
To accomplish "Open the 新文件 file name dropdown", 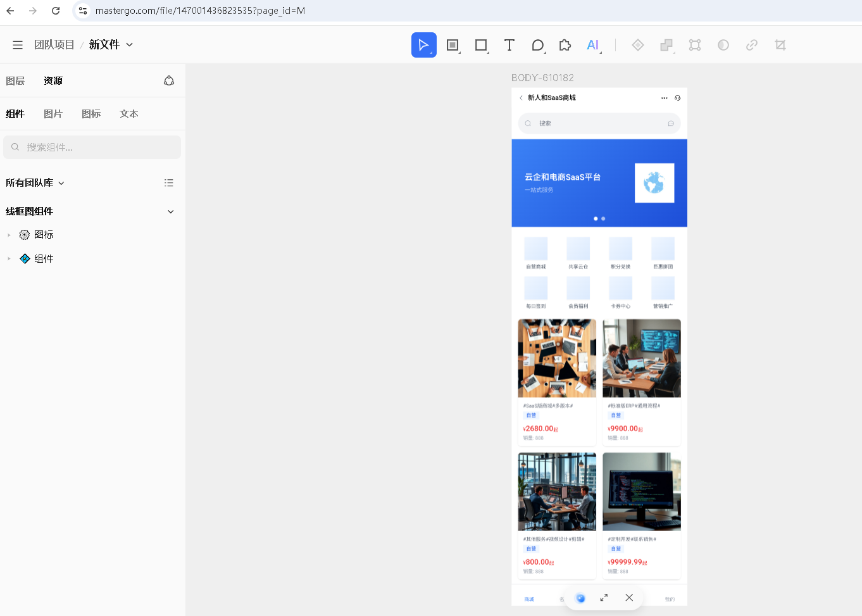I will click(111, 45).
